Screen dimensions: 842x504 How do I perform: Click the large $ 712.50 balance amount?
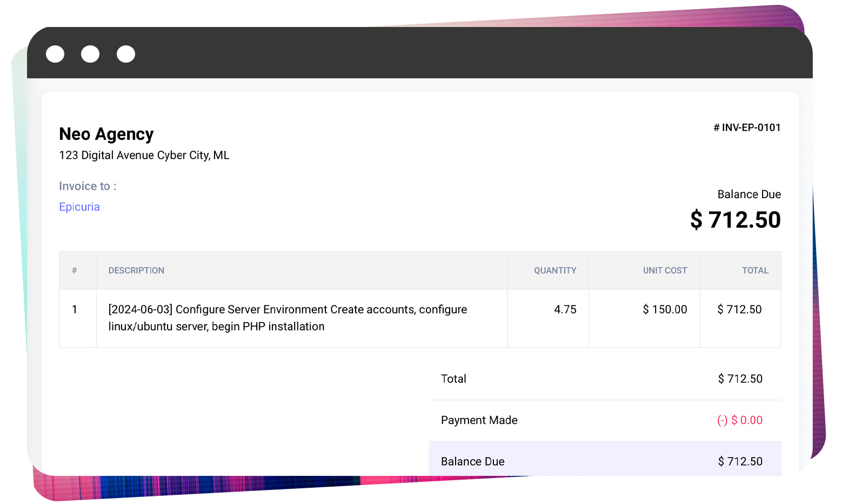[x=735, y=220]
